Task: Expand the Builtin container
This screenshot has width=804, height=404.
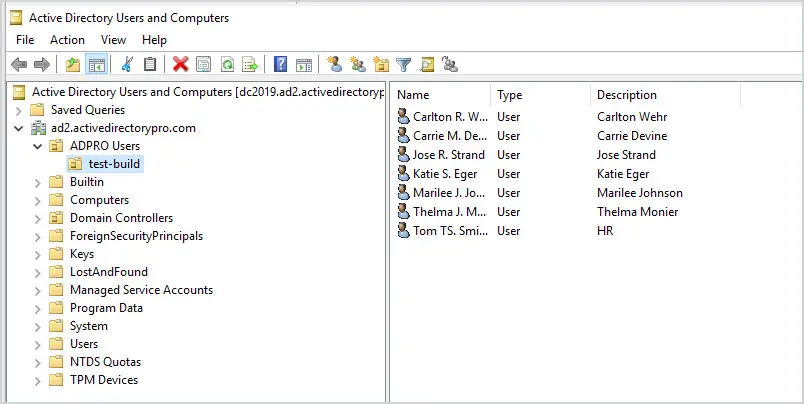Action: tap(37, 182)
